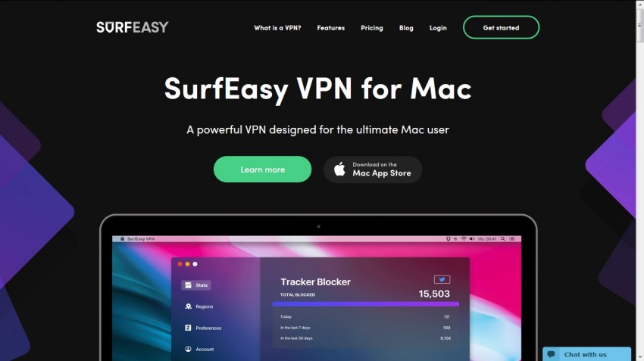The width and height of the screenshot is (644, 361).
Task: Click the page's vertical scrollbar thumb
Action: tap(640, 26)
